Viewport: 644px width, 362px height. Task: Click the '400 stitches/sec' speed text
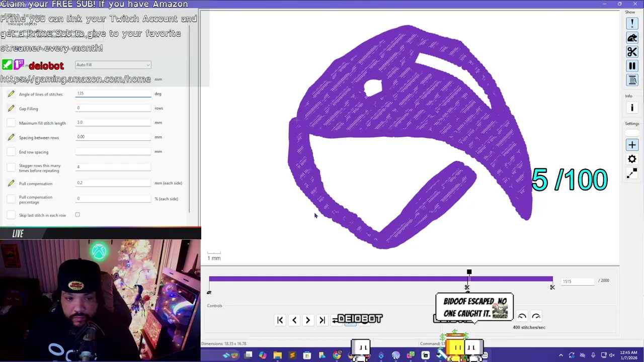529,327
